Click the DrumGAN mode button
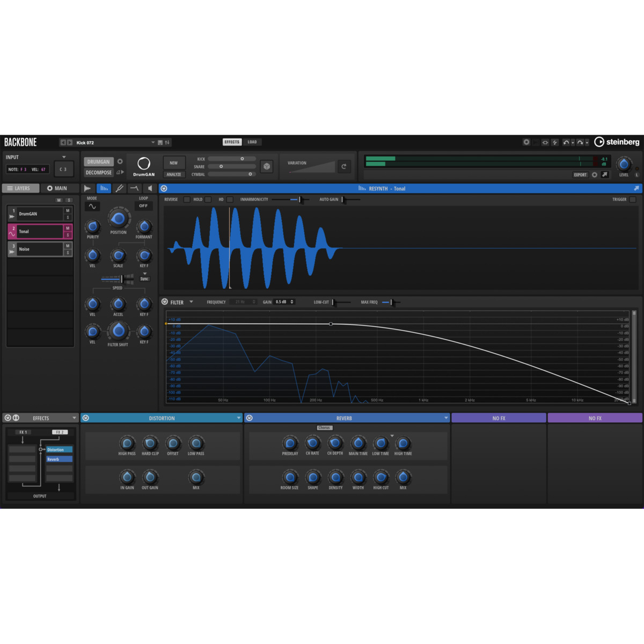This screenshot has width=644, height=644. click(x=99, y=162)
